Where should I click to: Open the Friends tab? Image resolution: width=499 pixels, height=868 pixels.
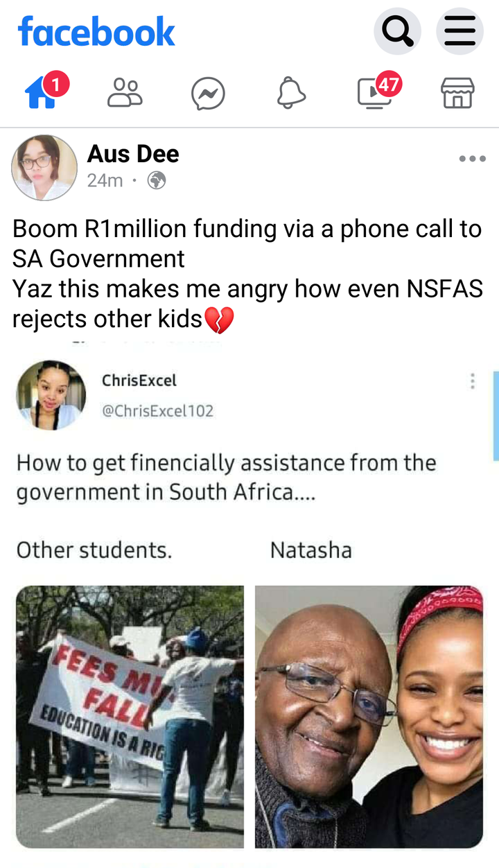tap(125, 93)
